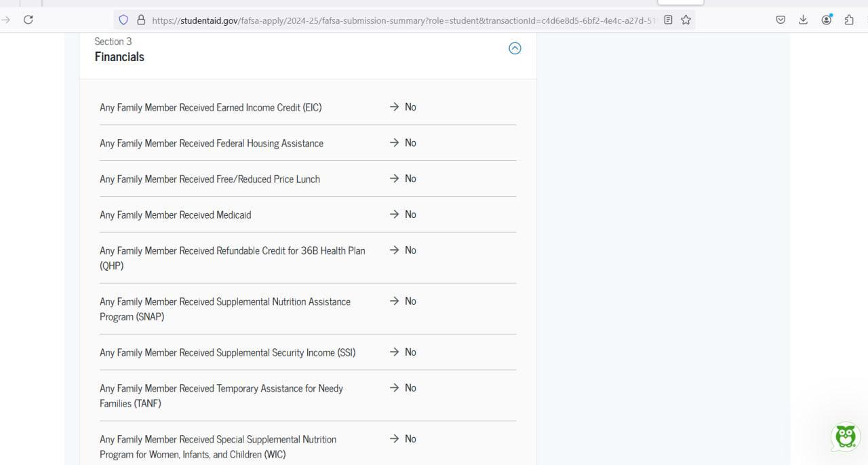The image size is (868, 465).
Task: Click the Supplemental Security Income (SSI) label
Action: tap(227, 353)
